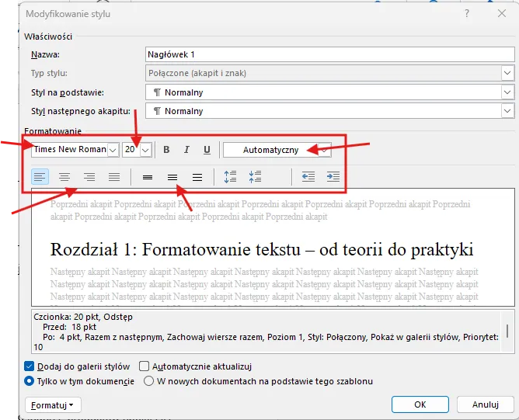Open Times New Roman font dropdown
The height and width of the screenshot is (420, 519).
113,150
